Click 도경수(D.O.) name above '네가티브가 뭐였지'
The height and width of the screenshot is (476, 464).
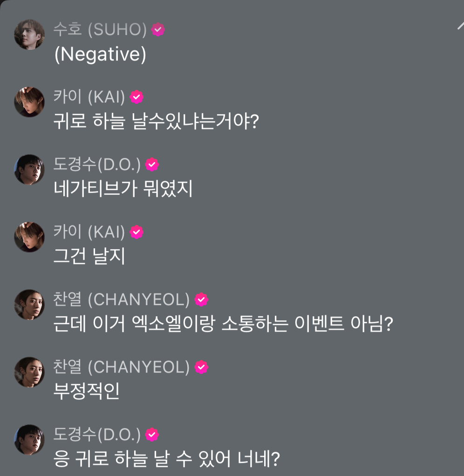click(x=97, y=164)
